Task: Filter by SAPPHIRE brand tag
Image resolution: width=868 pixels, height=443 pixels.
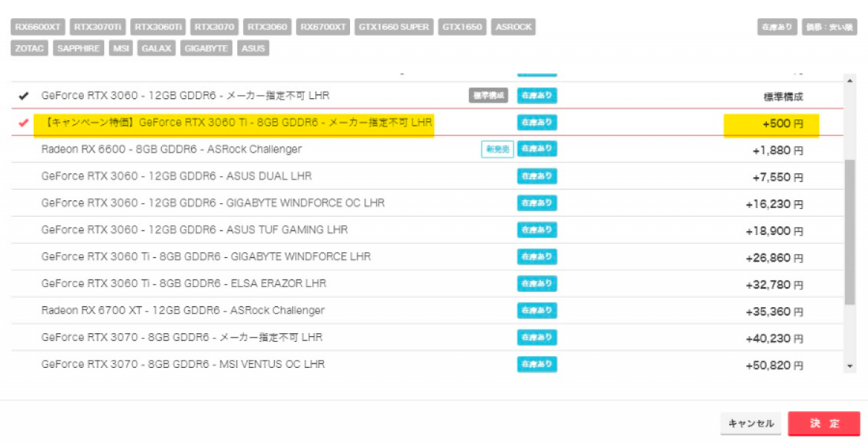Action: pos(78,48)
